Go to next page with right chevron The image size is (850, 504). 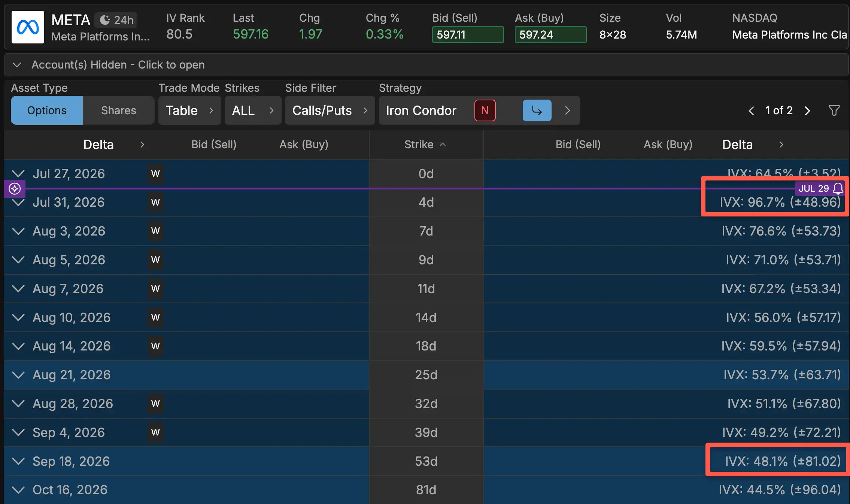pyautogui.click(x=807, y=111)
